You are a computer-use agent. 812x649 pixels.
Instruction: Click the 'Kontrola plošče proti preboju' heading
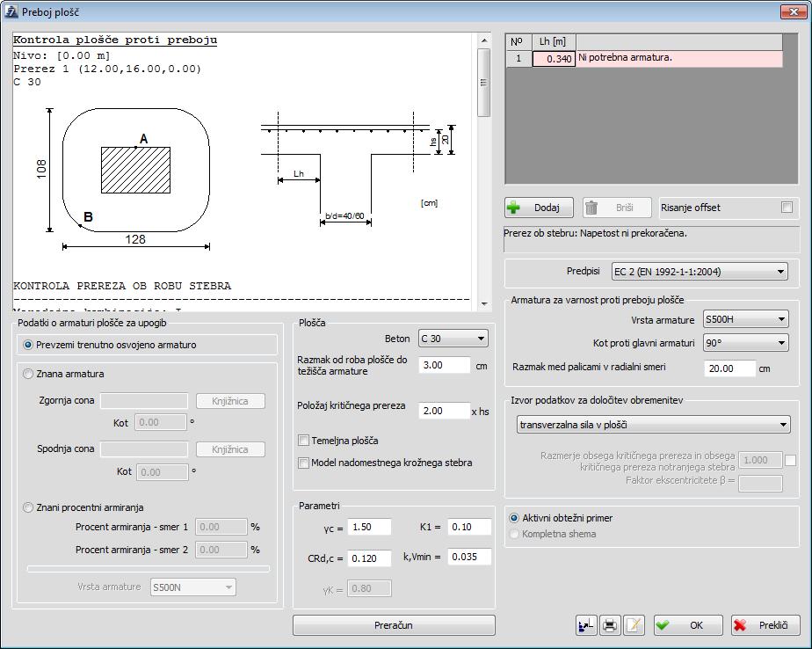pos(115,40)
